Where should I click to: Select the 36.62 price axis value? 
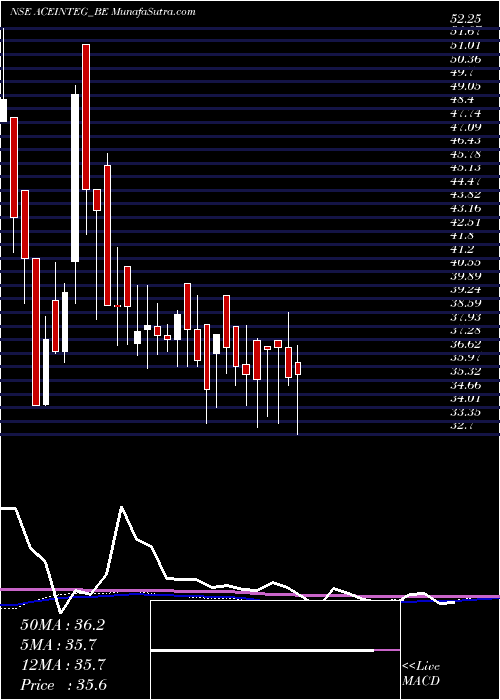pyautogui.click(x=466, y=345)
